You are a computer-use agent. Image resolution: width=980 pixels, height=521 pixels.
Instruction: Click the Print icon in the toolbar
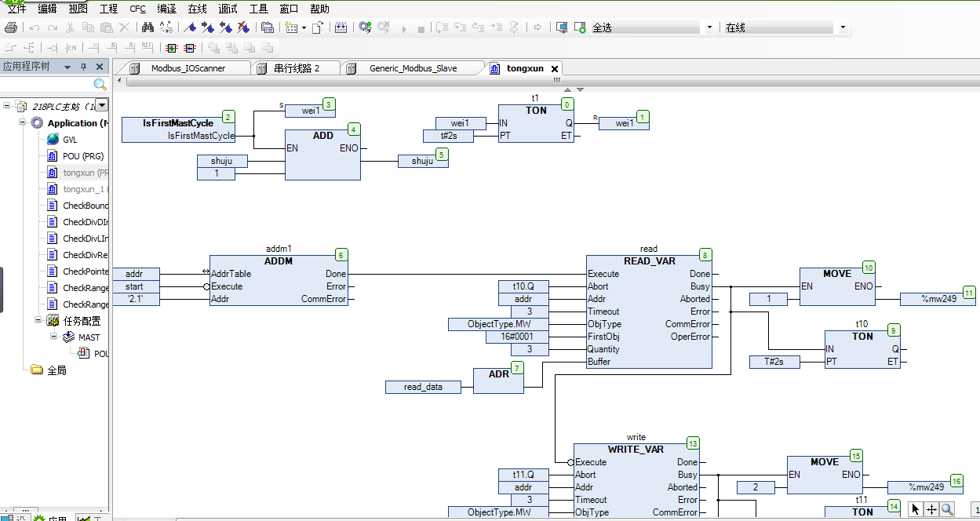(x=10, y=27)
